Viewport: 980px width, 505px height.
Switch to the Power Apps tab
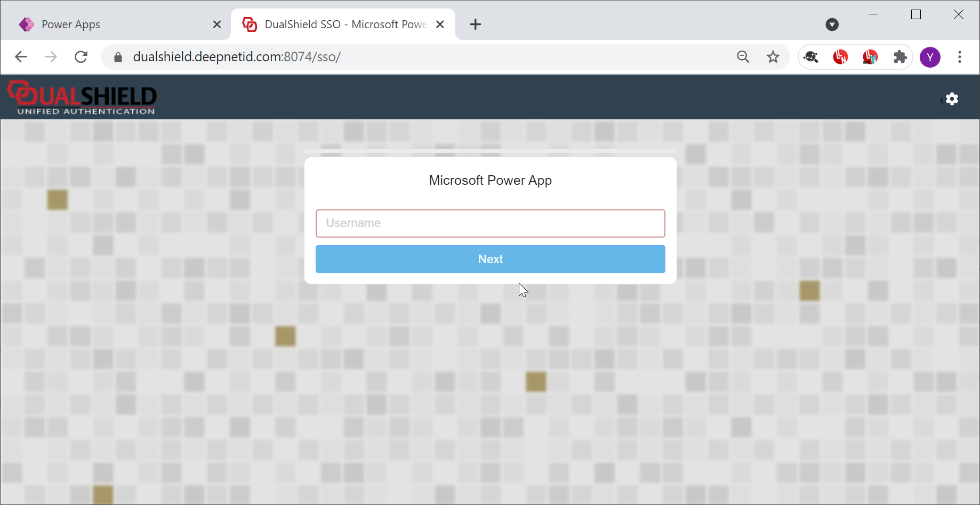107,25
